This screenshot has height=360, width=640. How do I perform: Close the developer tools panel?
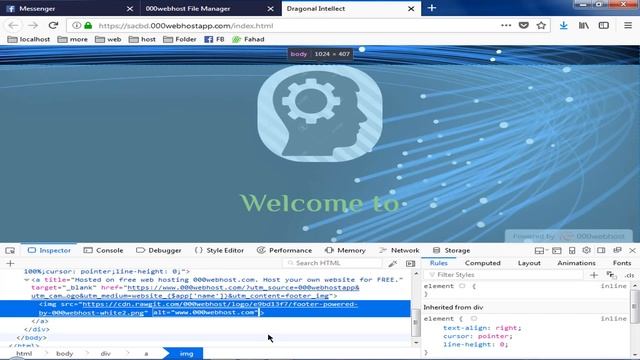(x=632, y=250)
